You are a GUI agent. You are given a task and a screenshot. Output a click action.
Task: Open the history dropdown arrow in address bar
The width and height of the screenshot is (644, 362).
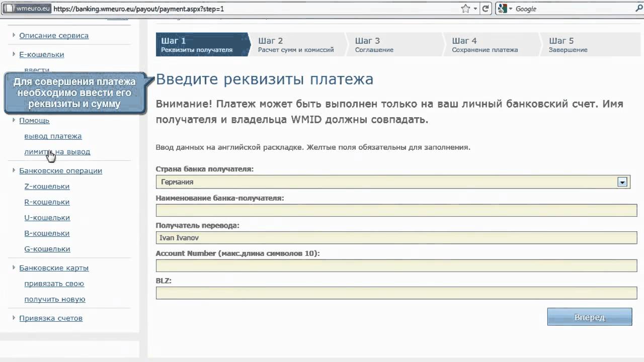tap(476, 9)
